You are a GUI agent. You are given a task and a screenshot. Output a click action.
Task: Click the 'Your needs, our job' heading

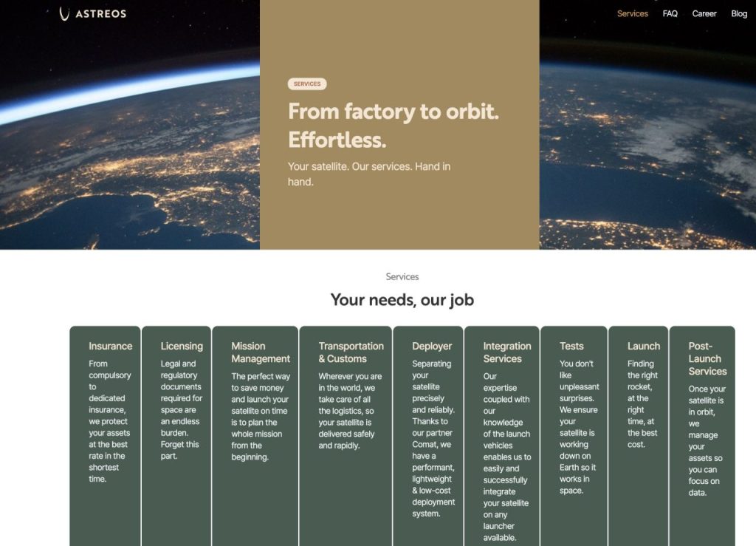402,299
